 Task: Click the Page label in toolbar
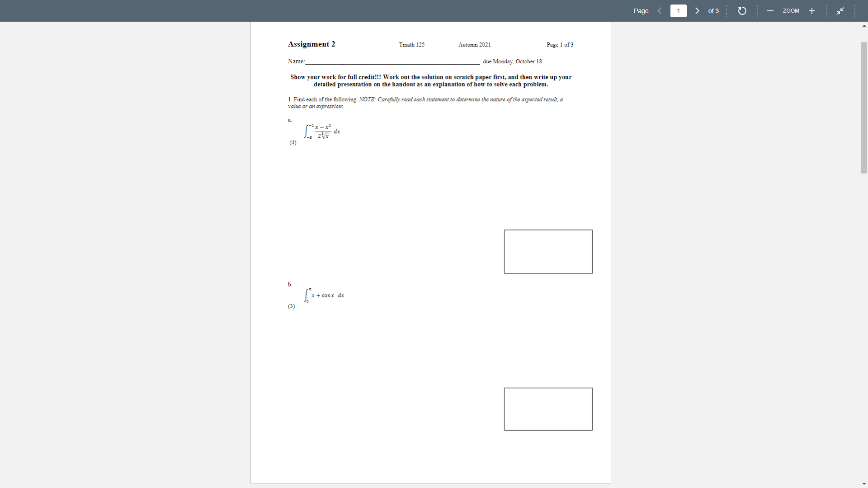641,10
